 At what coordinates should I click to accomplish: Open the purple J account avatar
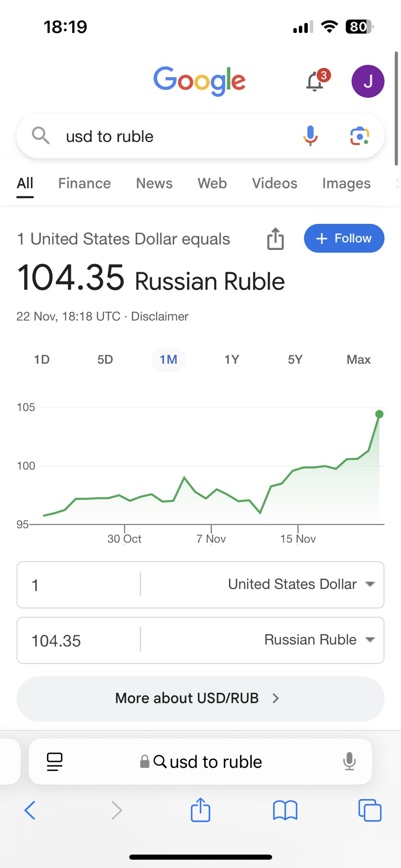pos(368,81)
